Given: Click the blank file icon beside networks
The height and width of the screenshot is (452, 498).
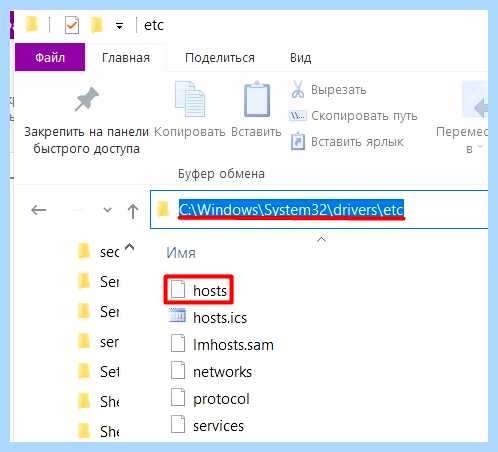Looking at the screenshot, I should tap(178, 370).
